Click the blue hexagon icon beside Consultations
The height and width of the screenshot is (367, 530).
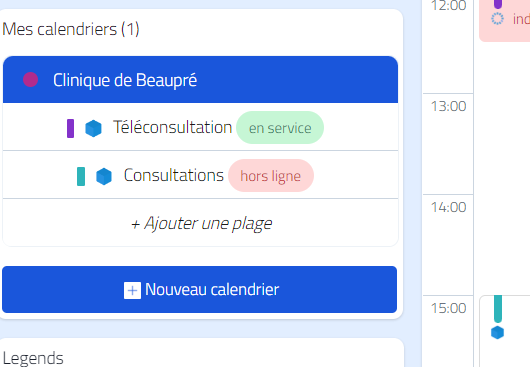point(104,176)
